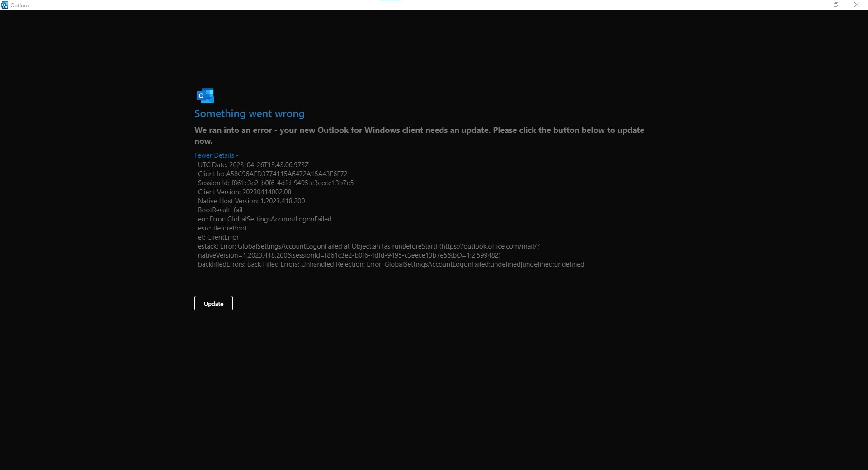Click the 'err: Error: GlobalSettingsAccountLogonFailed' line
Image resolution: width=868 pixels, height=470 pixels.
point(264,219)
